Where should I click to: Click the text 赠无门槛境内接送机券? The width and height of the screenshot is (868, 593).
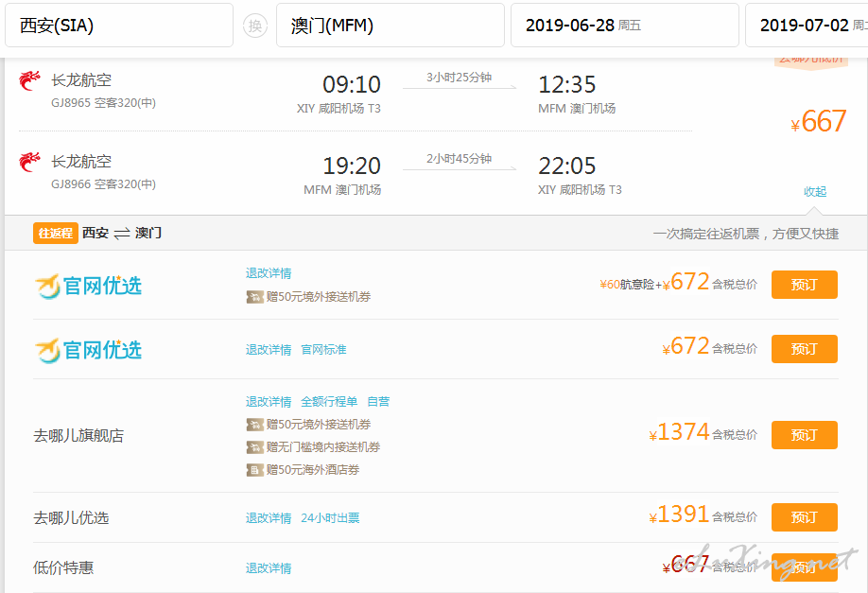click(323, 447)
